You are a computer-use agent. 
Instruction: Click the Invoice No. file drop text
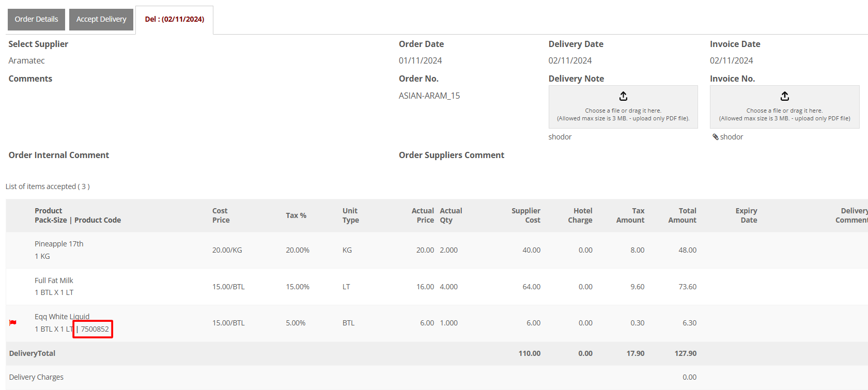click(x=784, y=114)
